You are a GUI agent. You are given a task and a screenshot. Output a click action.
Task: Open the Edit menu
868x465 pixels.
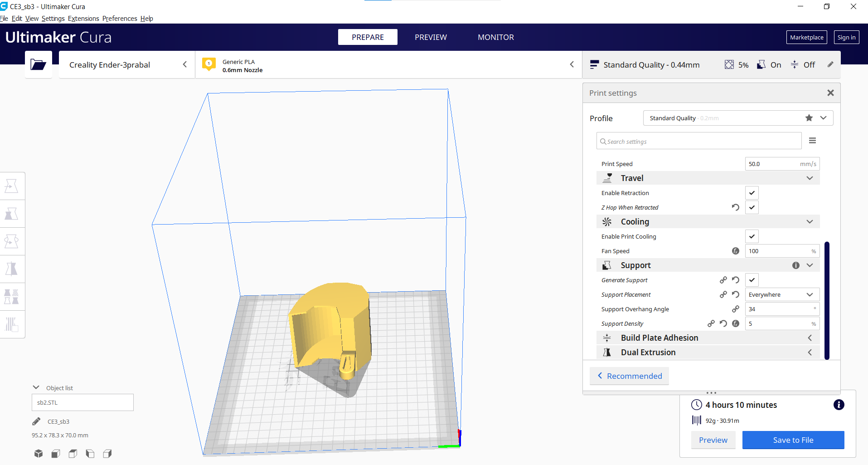(17, 19)
